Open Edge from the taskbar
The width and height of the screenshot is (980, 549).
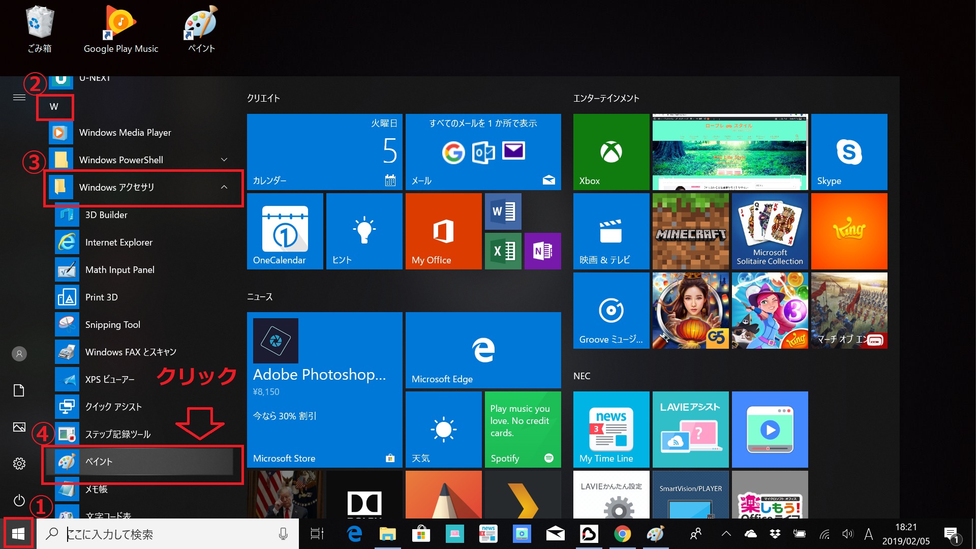point(354,534)
